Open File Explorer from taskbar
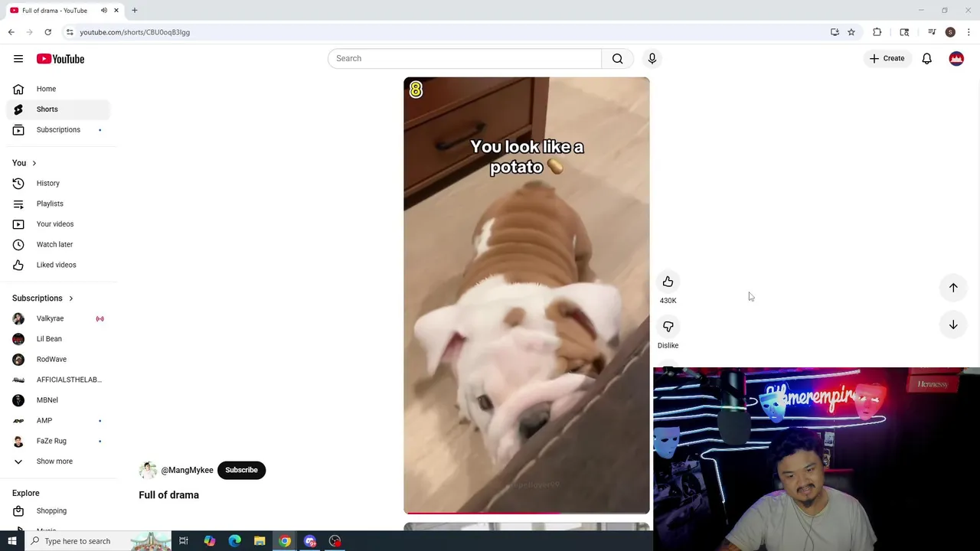Viewport: 980px width, 551px height. [x=260, y=541]
